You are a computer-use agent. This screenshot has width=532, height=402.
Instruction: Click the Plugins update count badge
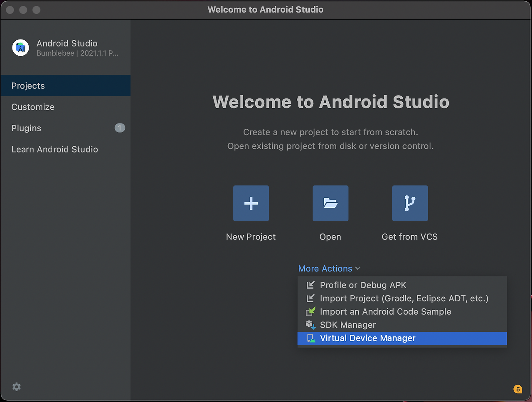click(120, 128)
